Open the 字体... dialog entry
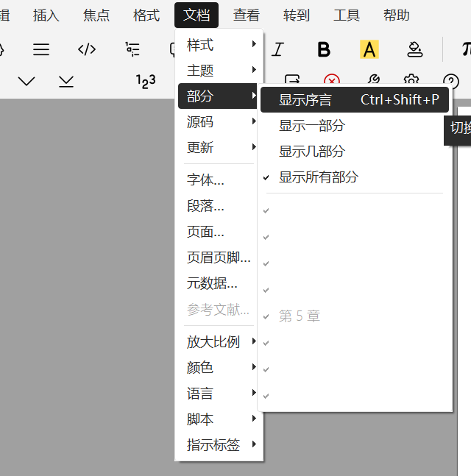 click(x=205, y=180)
